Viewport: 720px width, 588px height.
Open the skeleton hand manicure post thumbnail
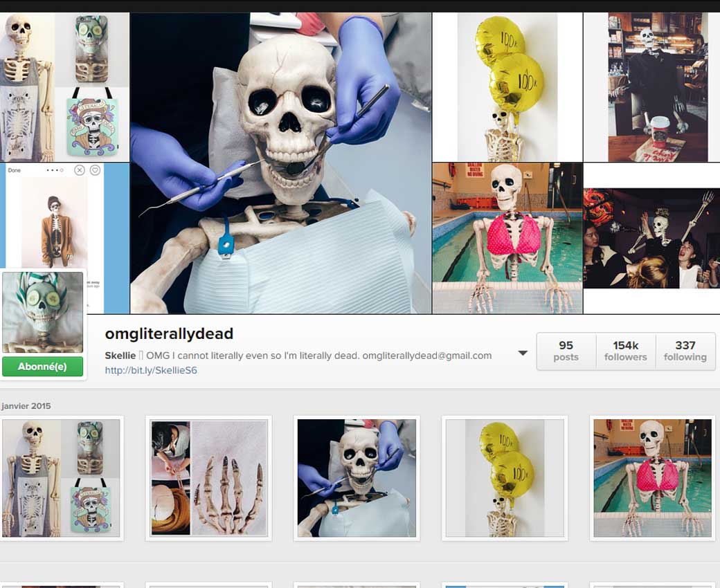(x=209, y=478)
